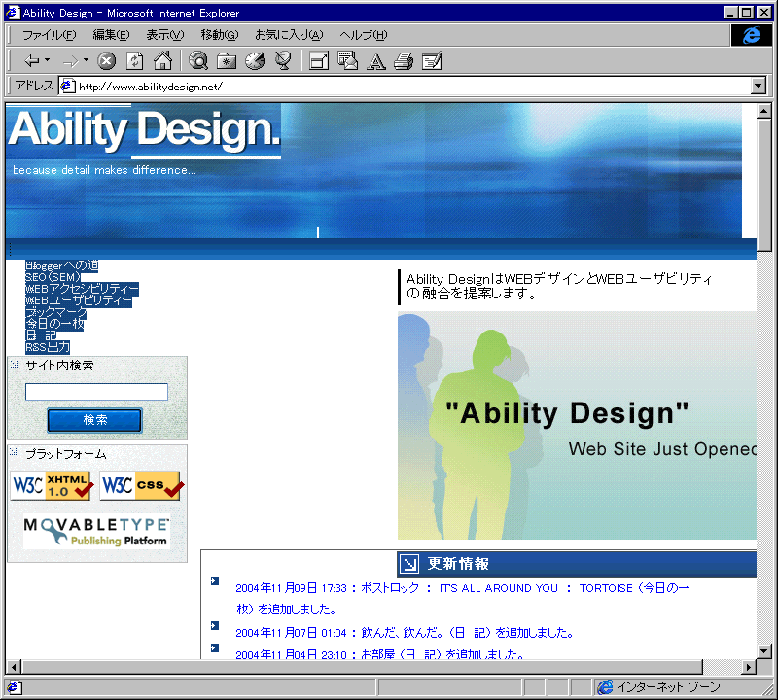Screen dimensions: 778x700
Task: Toggle the Fullscreen toolbar icon
Action: click(319, 61)
